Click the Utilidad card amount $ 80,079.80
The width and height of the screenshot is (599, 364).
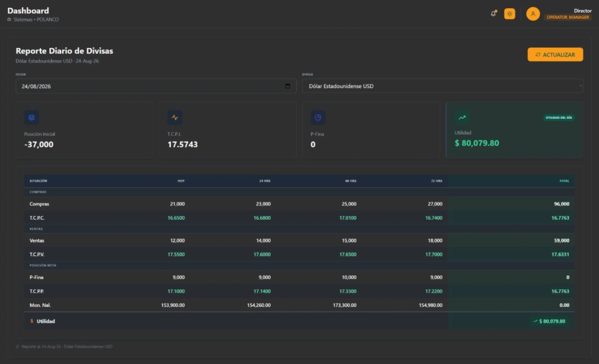coord(477,143)
